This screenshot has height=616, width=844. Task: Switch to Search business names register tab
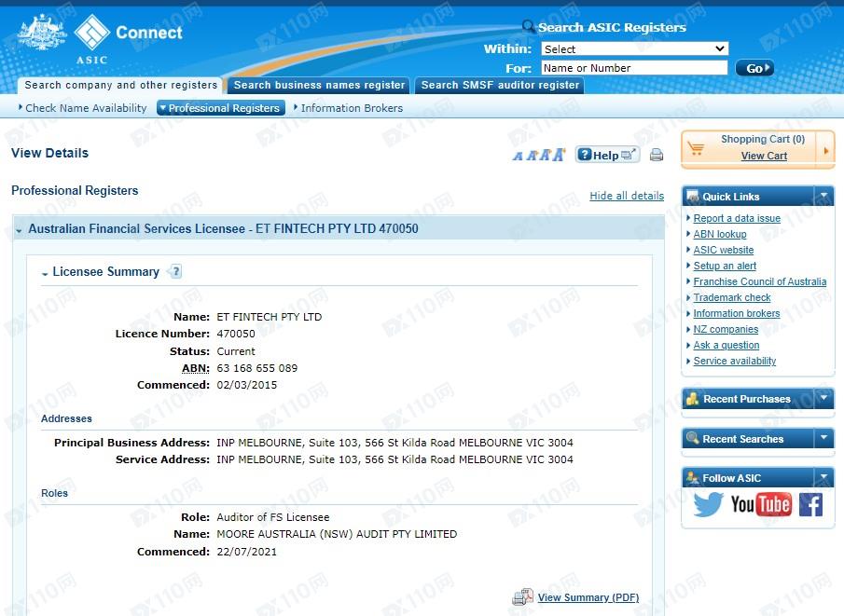point(319,85)
